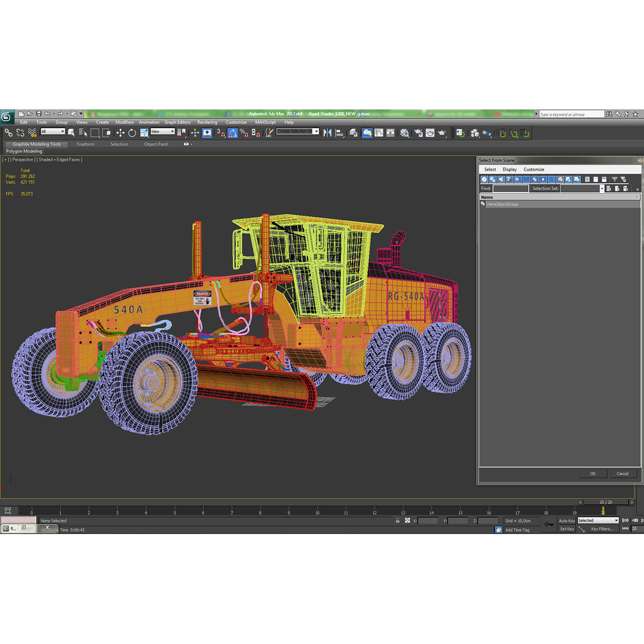
Task: Toggle the Window/Crossing selection mode
Action: 107,133
